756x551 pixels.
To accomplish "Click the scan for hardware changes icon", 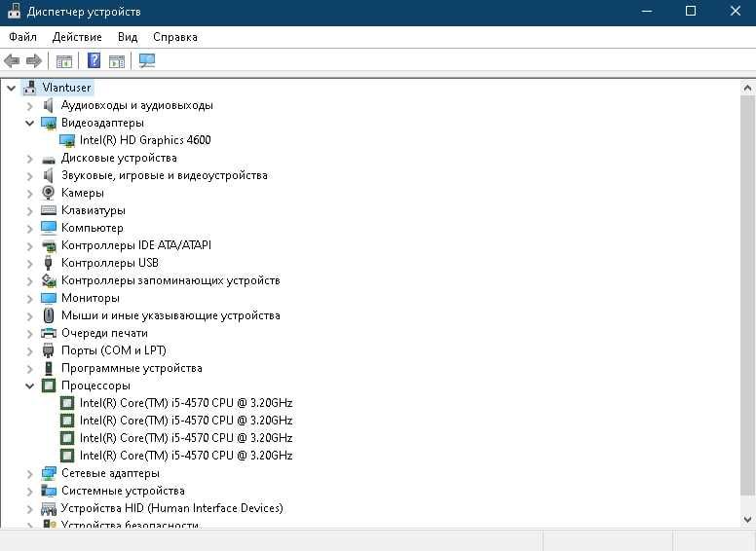I will [x=147, y=60].
